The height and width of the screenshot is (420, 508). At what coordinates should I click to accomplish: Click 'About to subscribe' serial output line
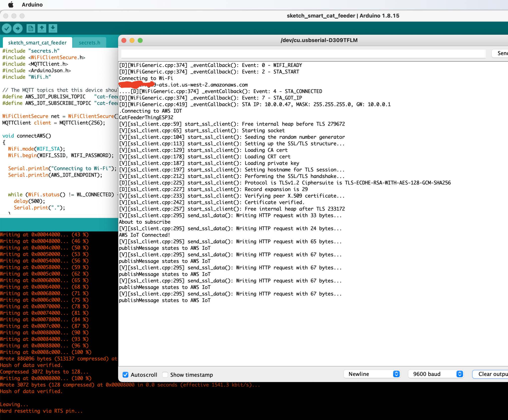point(145,222)
